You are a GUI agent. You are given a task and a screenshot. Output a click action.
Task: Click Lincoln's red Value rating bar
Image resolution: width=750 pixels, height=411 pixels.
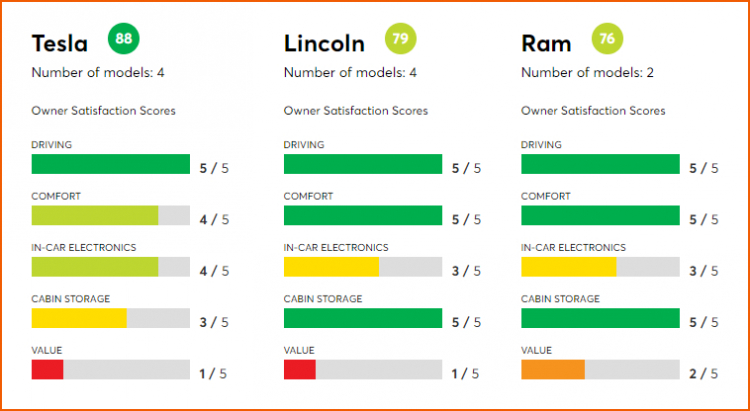tap(300, 370)
